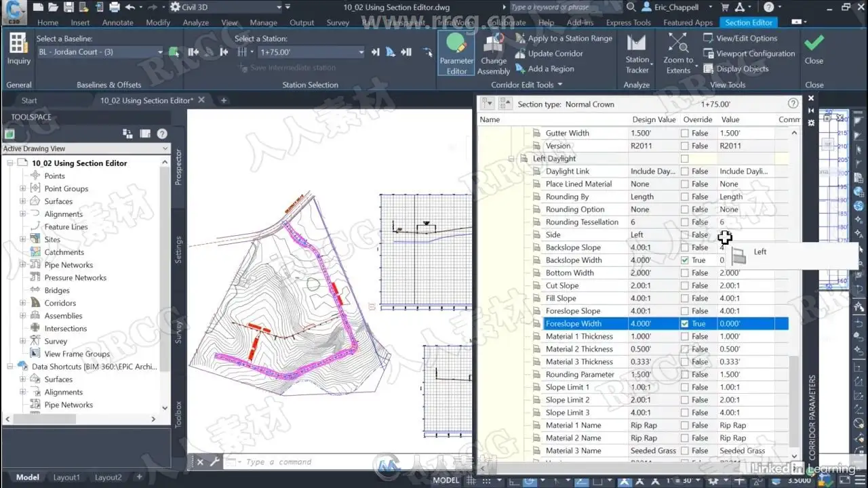Check the Override box for Slope Limit 1
Image resolution: width=868 pixels, height=488 pixels.
(685, 388)
